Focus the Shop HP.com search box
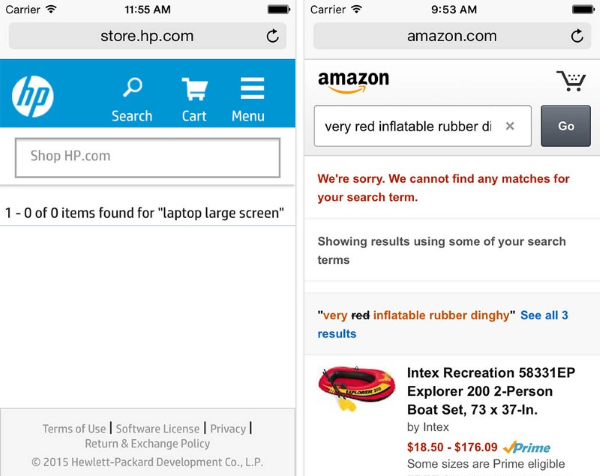This screenshot has height=476, width=600. pos(148,158)
